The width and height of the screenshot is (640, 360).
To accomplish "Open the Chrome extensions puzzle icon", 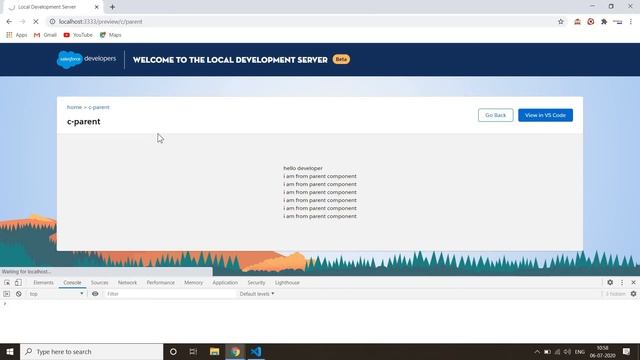I will [604, 22].
